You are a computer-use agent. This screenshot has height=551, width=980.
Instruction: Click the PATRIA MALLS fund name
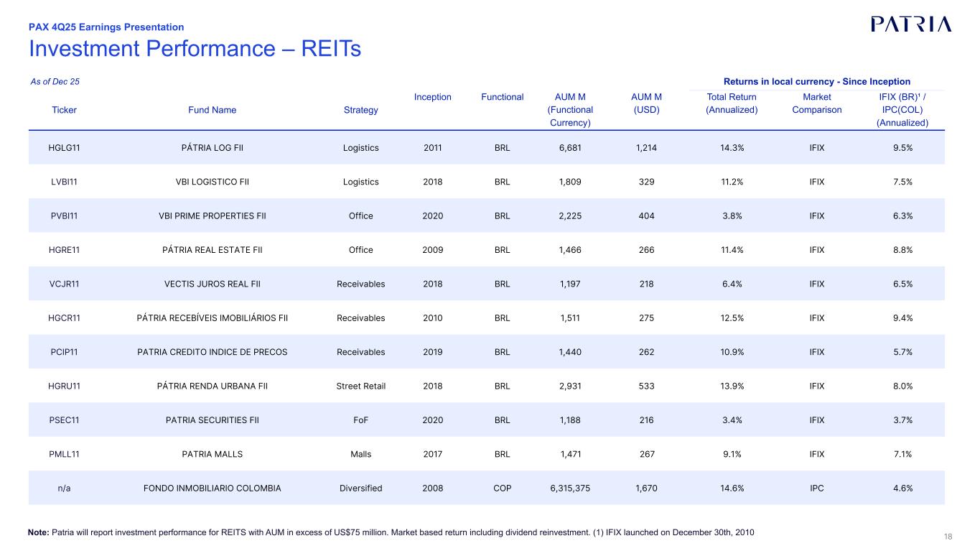pyautogui.click(x=212, y=454)
